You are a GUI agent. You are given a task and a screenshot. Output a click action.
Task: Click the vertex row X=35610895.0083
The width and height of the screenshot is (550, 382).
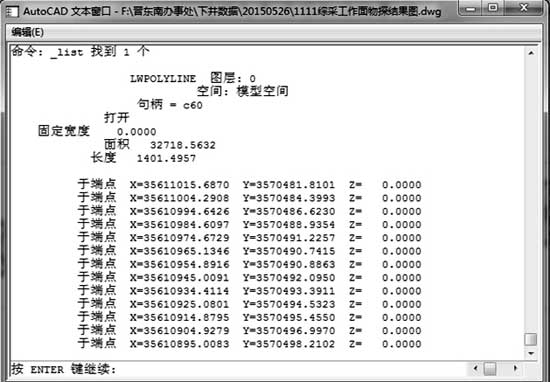click(249, 344)
